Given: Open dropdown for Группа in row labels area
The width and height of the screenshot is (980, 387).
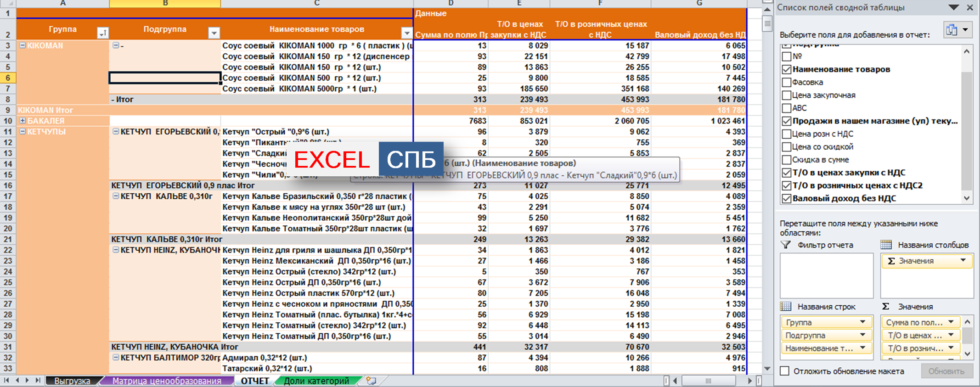Looking at the screenshot, I should [x=862, y=322].
